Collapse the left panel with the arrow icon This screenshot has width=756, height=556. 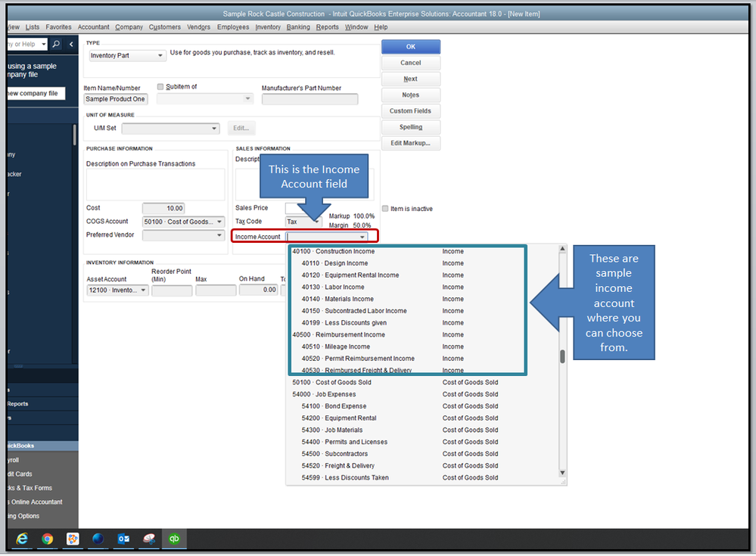pyautogui.click(x=71, y=45)
